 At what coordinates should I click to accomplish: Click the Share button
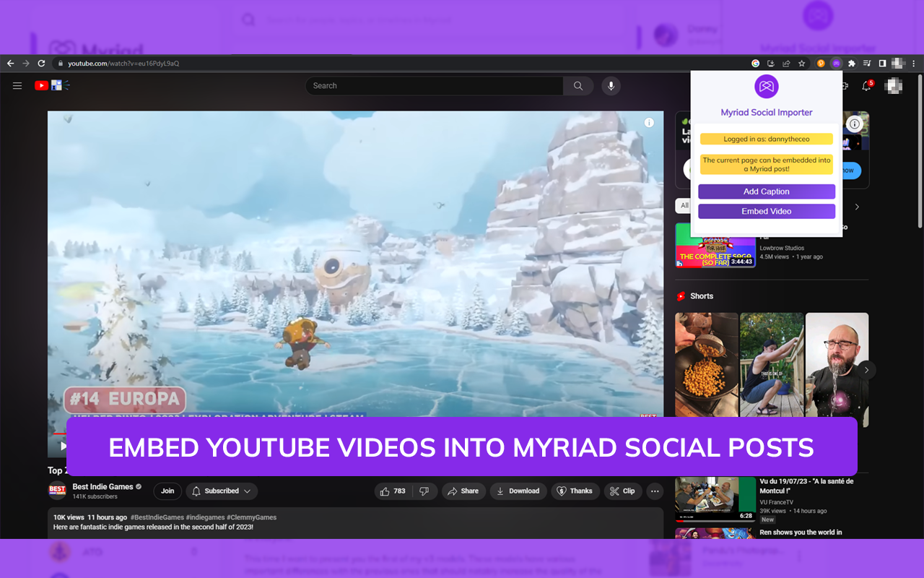click(x=463, y=491)
